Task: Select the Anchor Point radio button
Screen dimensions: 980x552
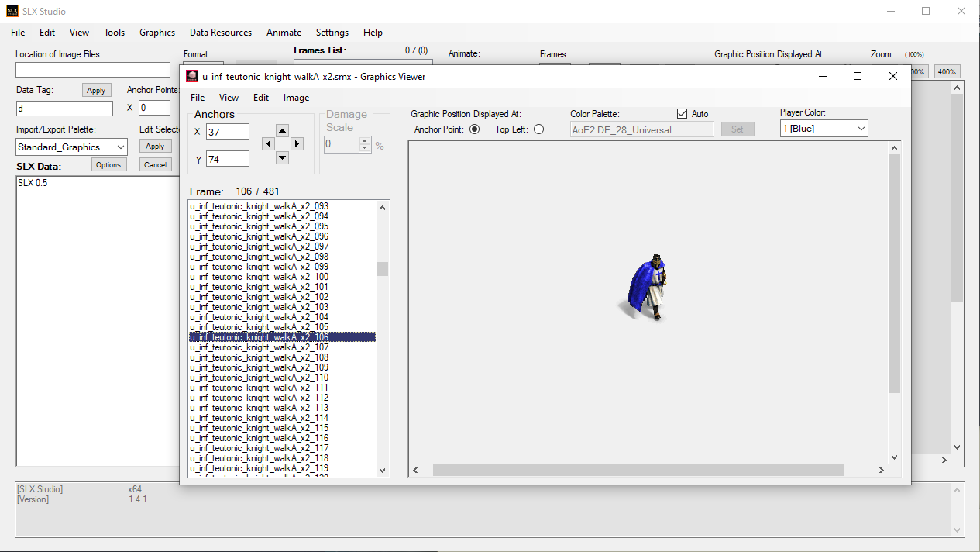Action: [x=475, y=129]
